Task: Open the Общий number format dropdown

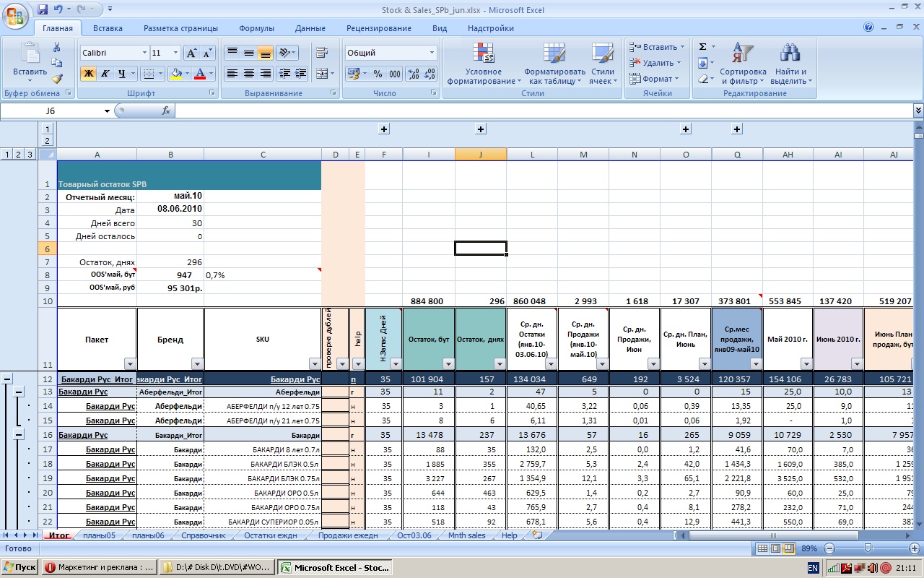Action: (432, 53)
